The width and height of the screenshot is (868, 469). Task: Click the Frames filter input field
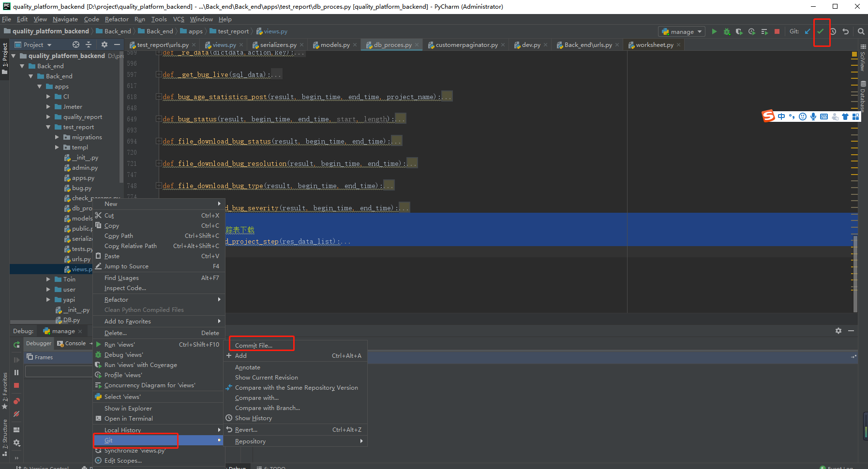59,371
